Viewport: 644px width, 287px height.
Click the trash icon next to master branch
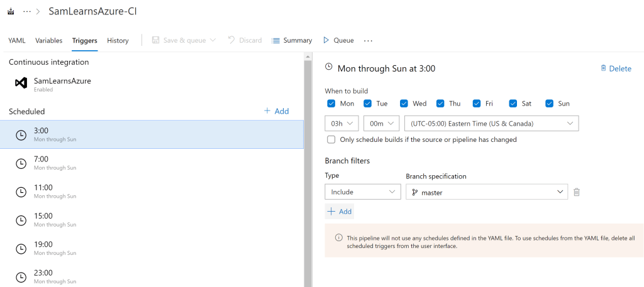pos(576,192)
